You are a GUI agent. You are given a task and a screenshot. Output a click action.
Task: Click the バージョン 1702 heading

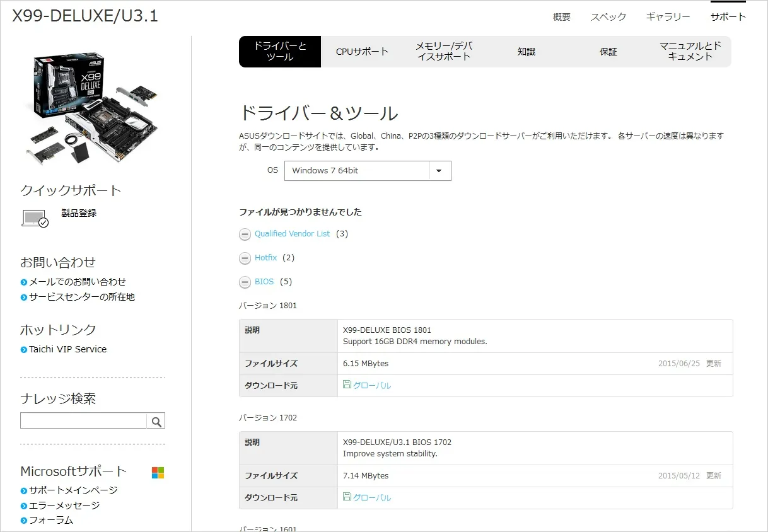[x=268, y=418]
